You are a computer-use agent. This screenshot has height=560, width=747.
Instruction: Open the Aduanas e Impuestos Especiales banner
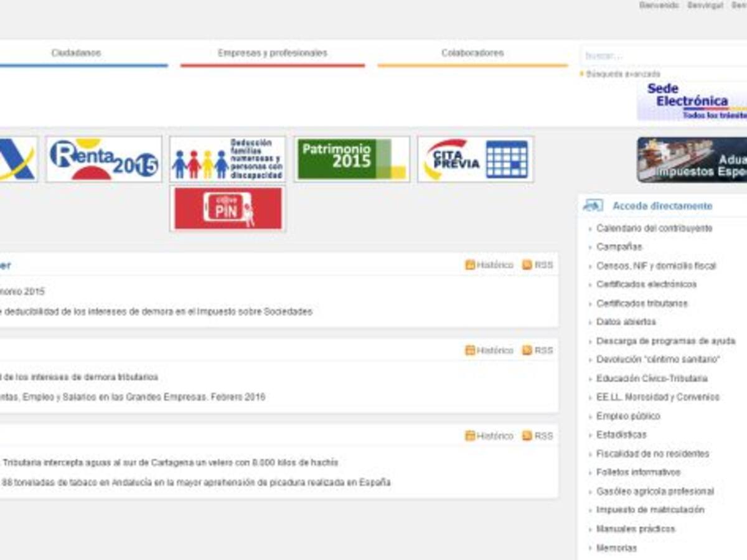coord(691,160)
